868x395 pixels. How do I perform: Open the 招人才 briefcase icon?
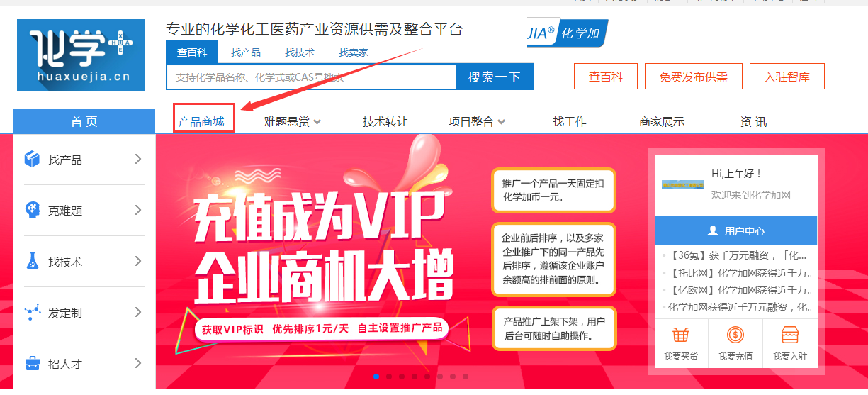(x=33, y=364)
